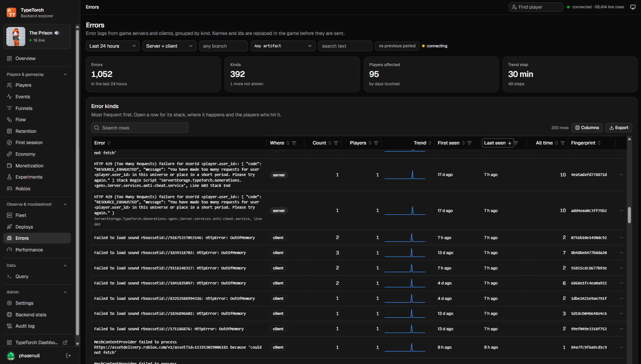
Task: Open row menu for fingerprint 4ea5adafd778871d
Action: click(x=621, y=175)
